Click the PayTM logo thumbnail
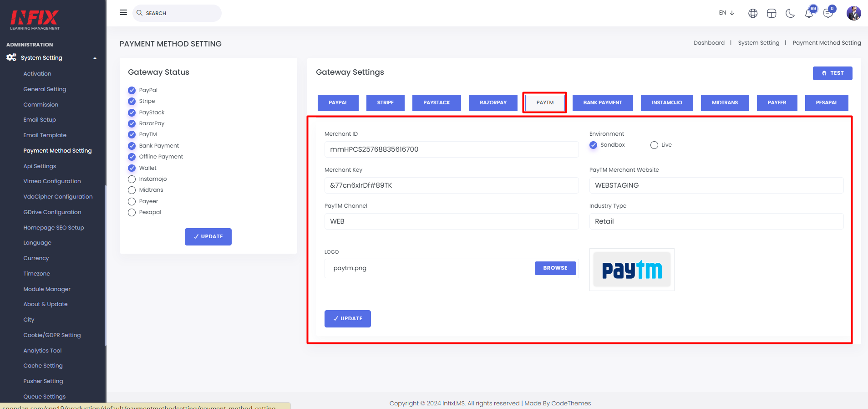 point(632,270)
